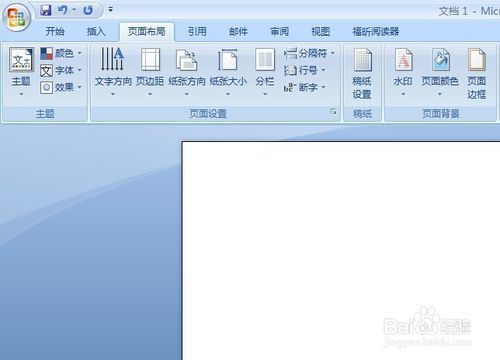The height and width of the screenshot is (360, 500).
Task: Expand the 行号 dropdown arrow
Action: pyautogui.click(x=323, y=70)
